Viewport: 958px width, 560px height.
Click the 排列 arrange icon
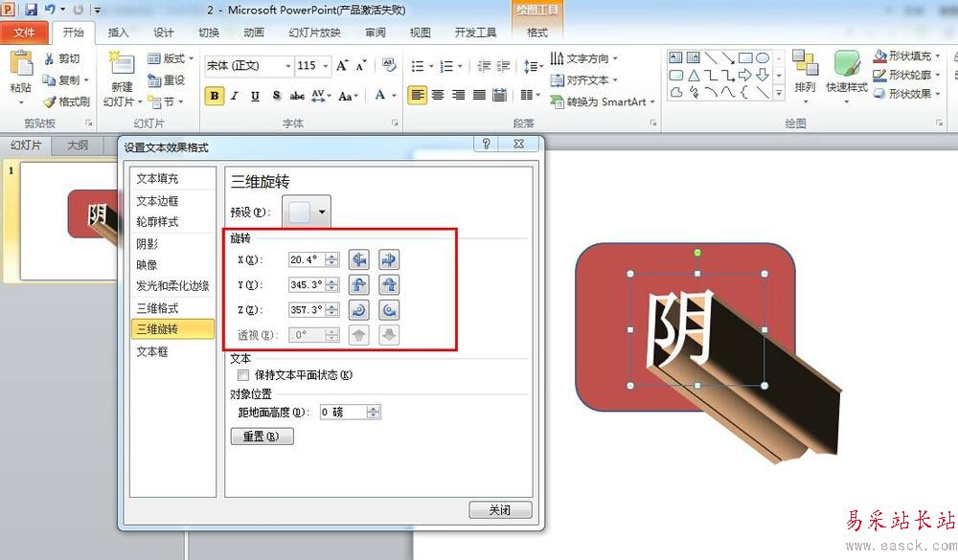click(806, 64)
